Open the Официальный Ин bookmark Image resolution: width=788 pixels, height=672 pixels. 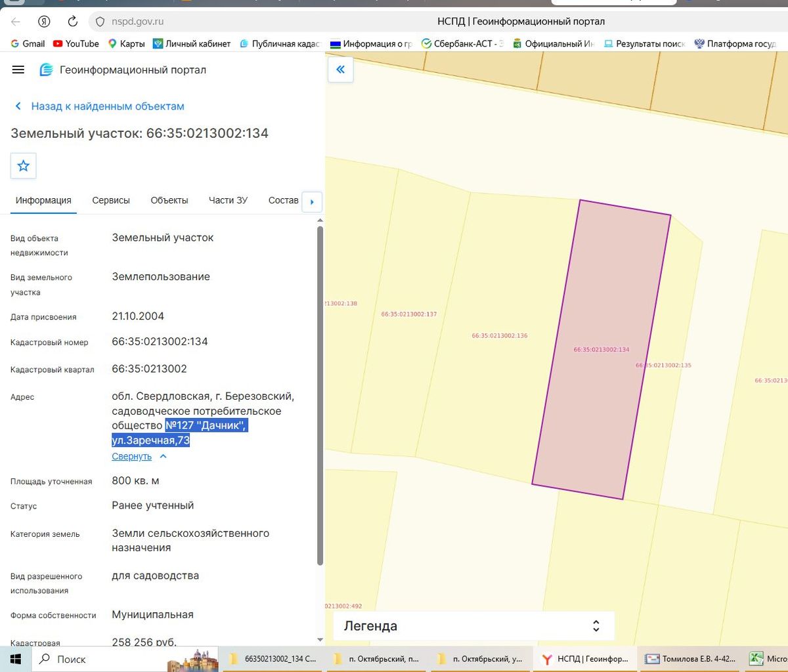553,44
